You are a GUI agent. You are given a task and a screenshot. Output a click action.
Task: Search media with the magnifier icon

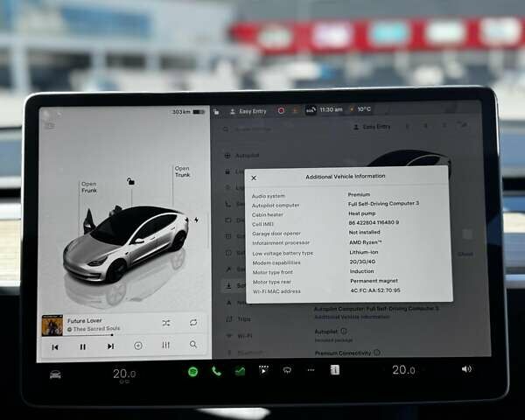pos(193,344)
